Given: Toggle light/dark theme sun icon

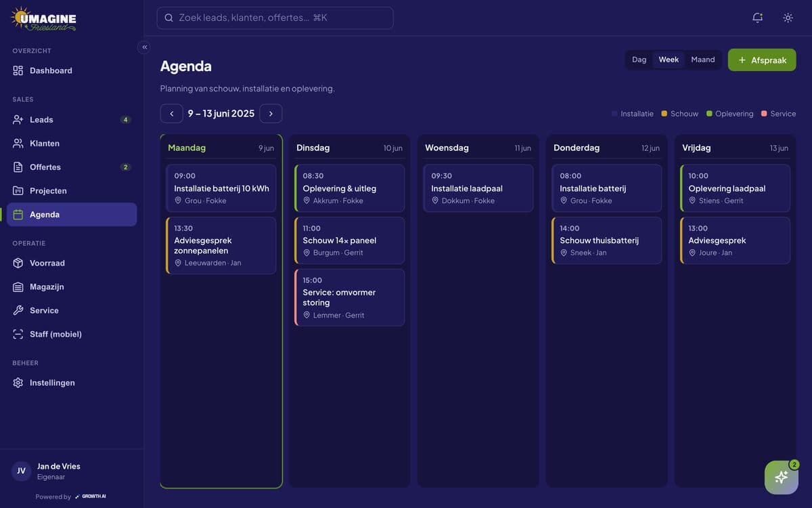Looking at the screenshot, I should point(788,18).
